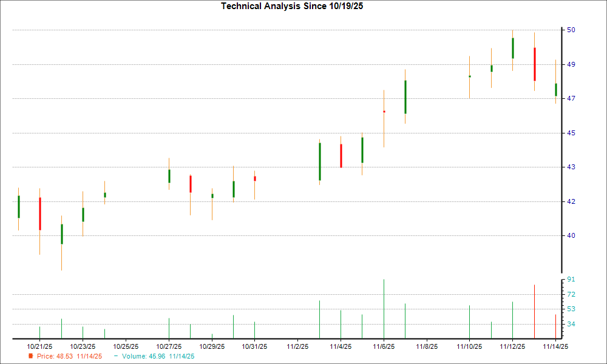Click the green candle on 11/3/25
This screenshot has width=607, height=364.
pos(320,161)
